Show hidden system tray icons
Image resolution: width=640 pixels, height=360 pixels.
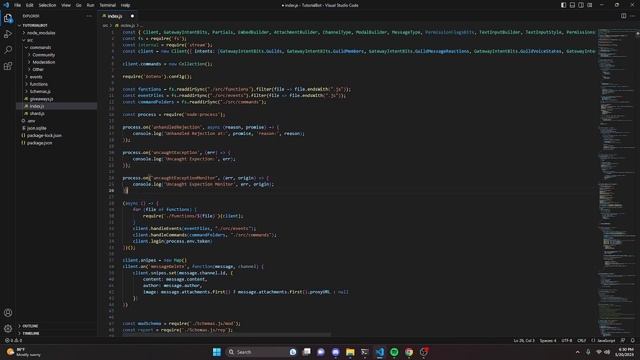[578, 352]
